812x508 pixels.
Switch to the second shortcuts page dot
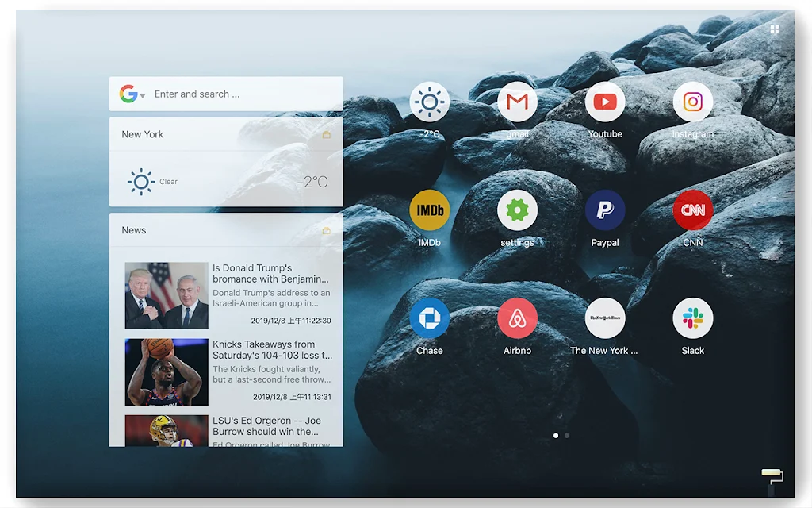567,436
